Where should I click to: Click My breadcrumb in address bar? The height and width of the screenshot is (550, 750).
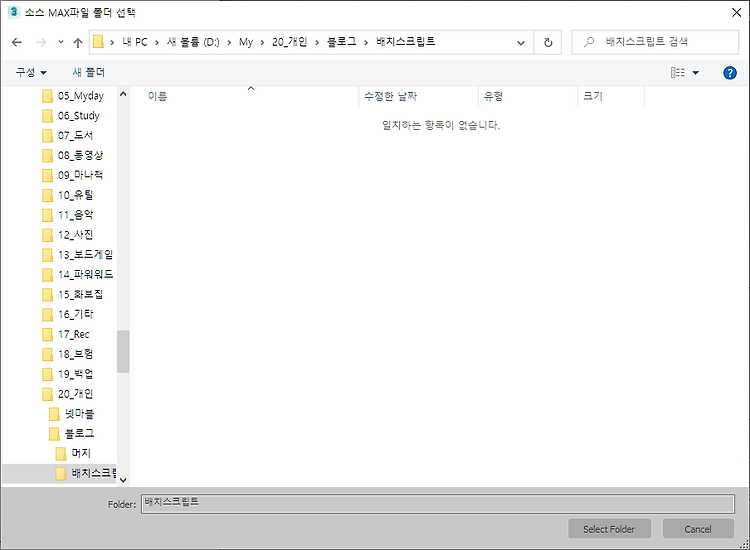[x=246, y=42]
